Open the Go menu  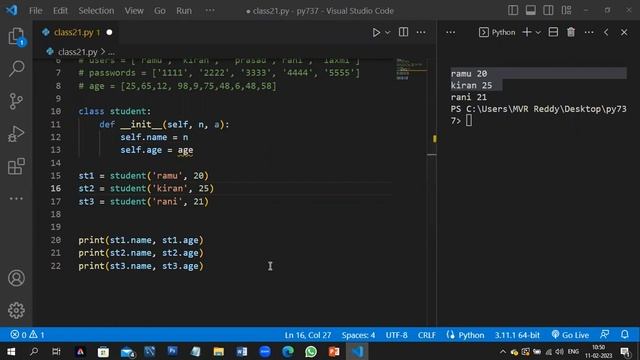[x=160, y=11]
